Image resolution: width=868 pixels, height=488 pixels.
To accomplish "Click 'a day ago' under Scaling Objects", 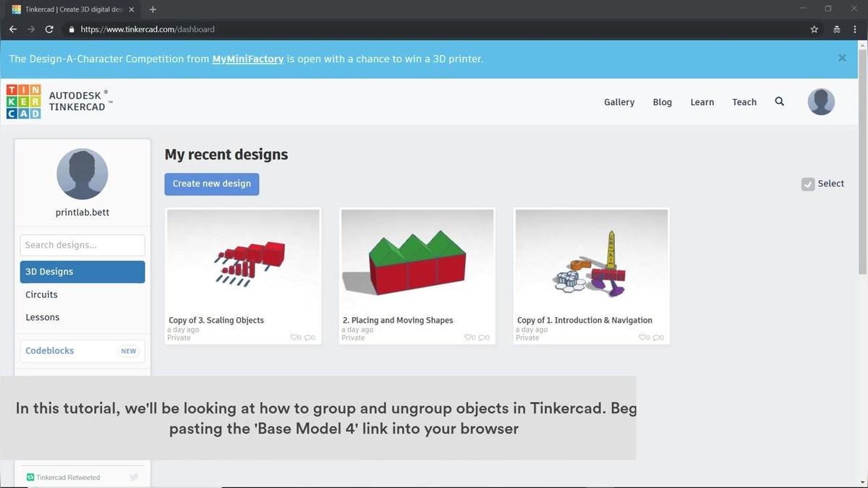I will click(184, 329).
